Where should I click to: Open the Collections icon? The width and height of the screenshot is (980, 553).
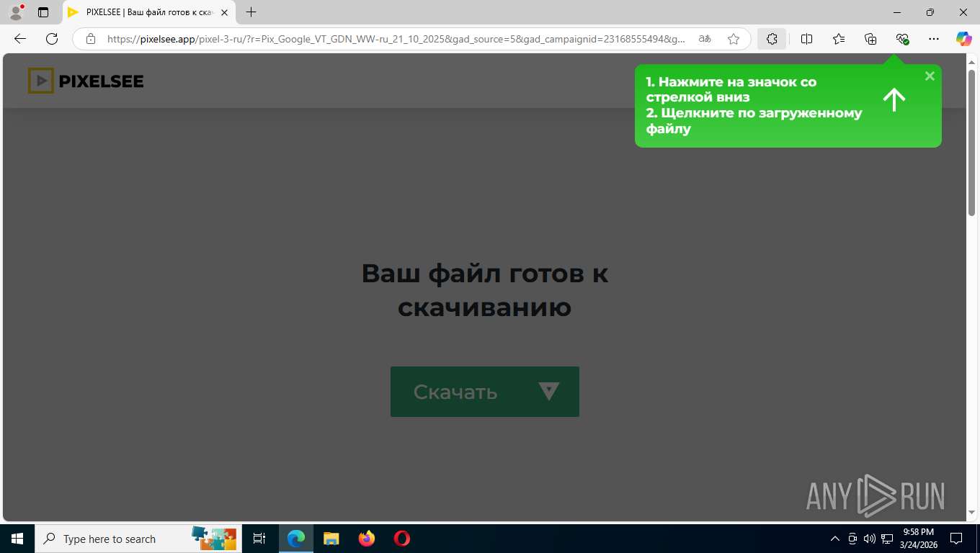click(x=870, y=39)
